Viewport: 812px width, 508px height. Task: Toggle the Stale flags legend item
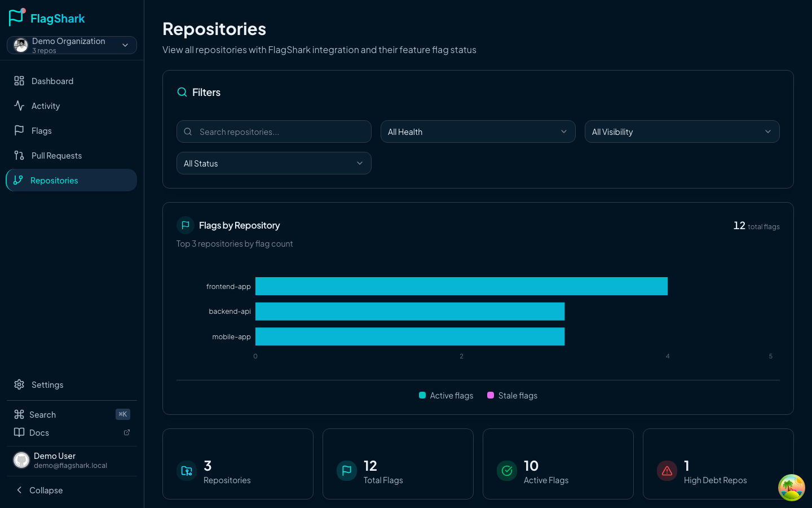point(512,396)
